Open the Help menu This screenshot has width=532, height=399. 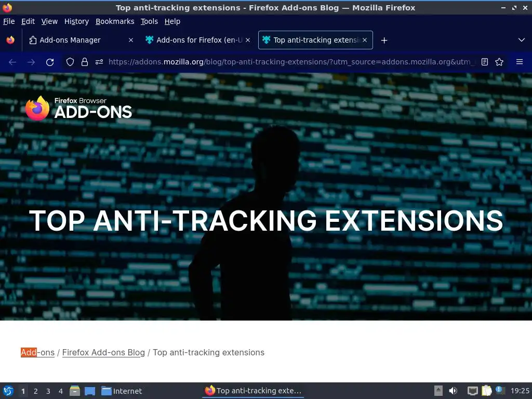[172, 21]
